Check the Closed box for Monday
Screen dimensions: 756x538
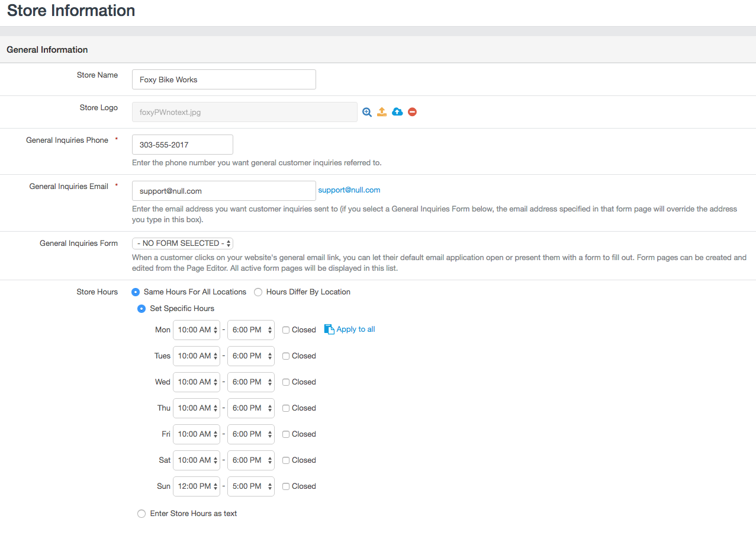click(286, 330)
